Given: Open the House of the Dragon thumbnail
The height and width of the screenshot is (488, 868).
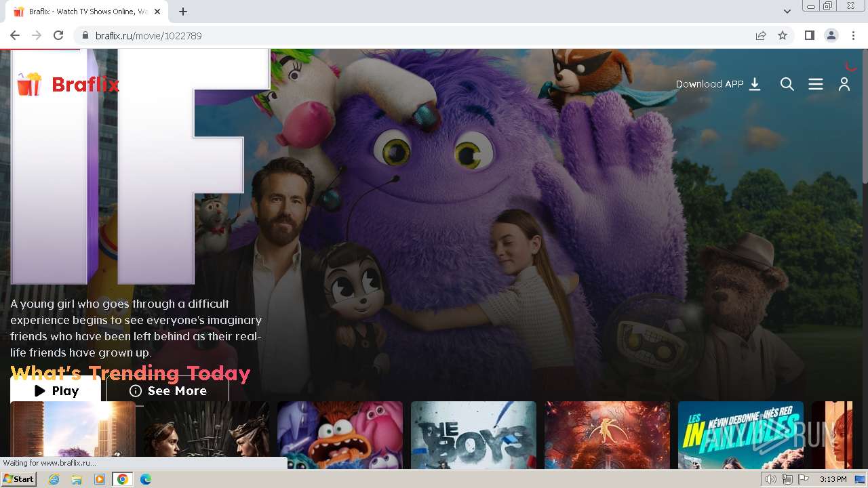Looking at the screenshot, I should (x=206, y=435).
